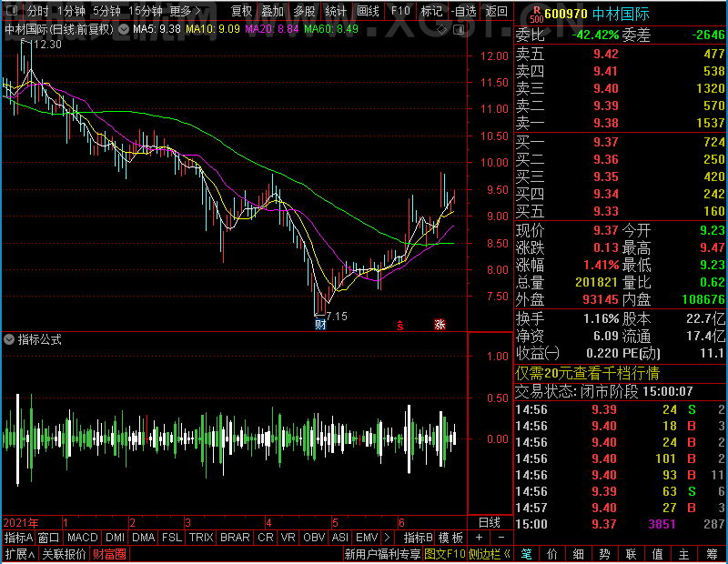Click the panel toggle icon beside the diamond icon
Image resolution: width=728 pixels, height=564 pixels.
tap(459, 30)
